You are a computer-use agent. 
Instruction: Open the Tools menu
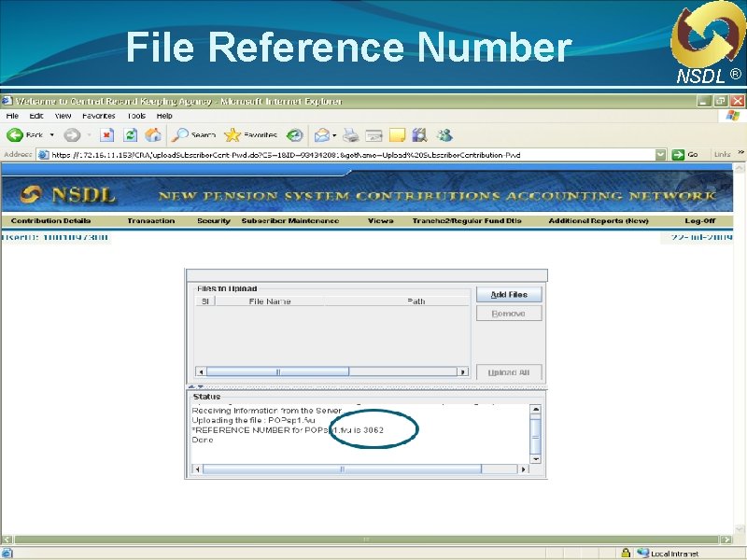click(136, 116)
